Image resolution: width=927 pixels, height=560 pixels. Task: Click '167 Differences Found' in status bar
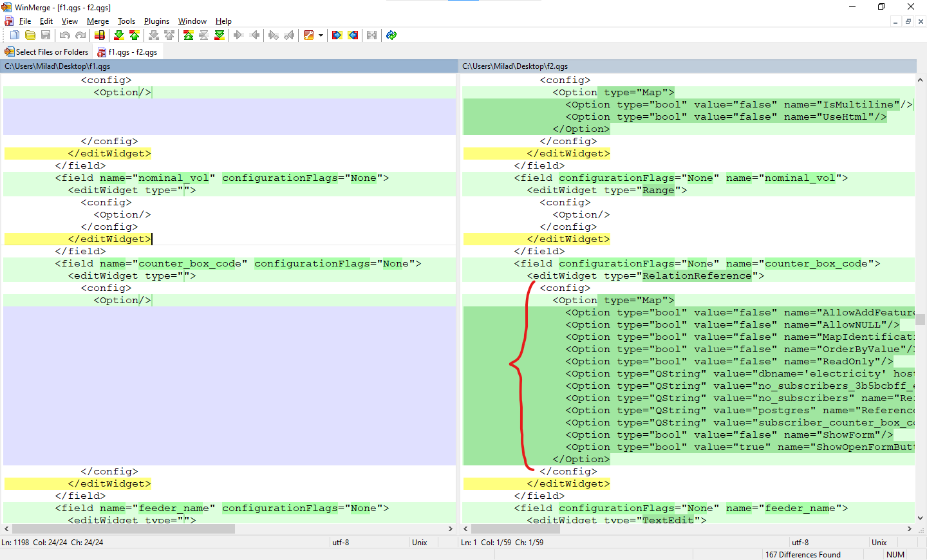click(x=803, y=554)
